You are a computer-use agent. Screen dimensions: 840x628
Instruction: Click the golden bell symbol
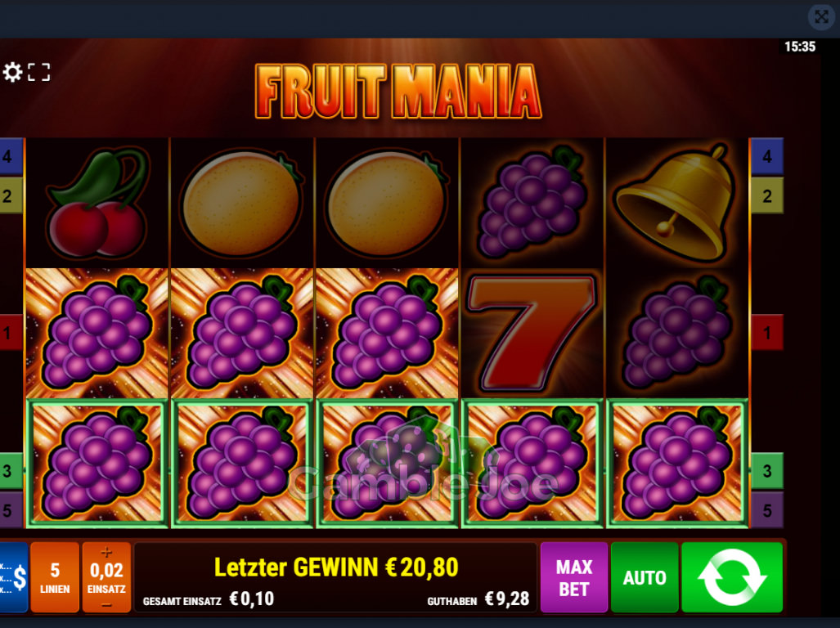pos(676,202)
